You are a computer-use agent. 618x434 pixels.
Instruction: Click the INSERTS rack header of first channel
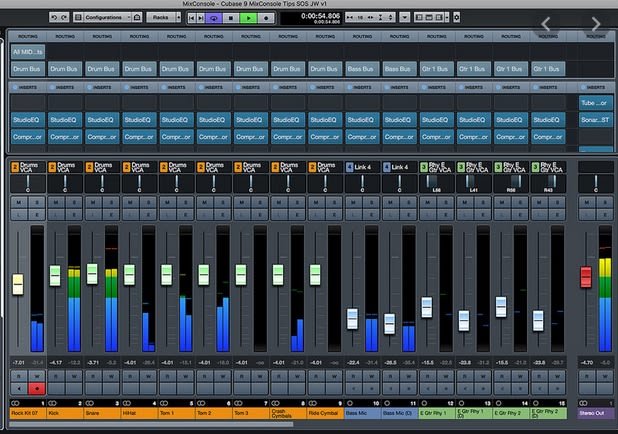pyautogui.click(x=28, y=87)
